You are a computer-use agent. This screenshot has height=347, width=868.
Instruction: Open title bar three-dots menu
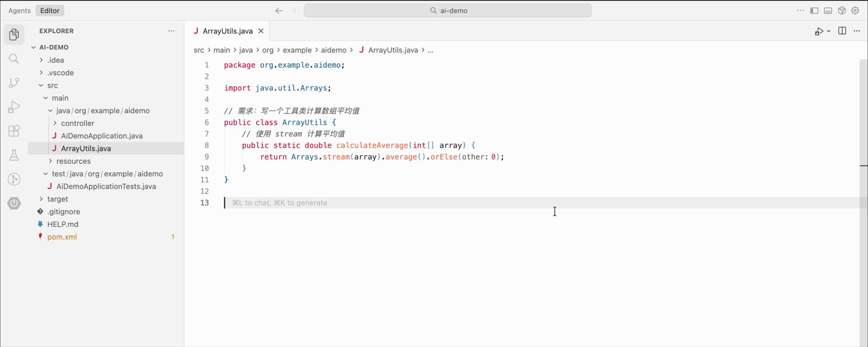click(x=800, y=10)
